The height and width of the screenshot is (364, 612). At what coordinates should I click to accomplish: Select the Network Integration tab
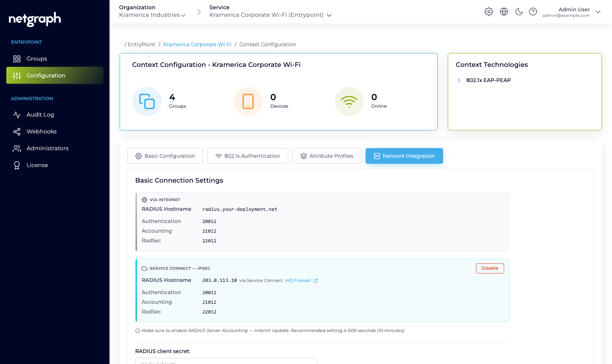404,156
